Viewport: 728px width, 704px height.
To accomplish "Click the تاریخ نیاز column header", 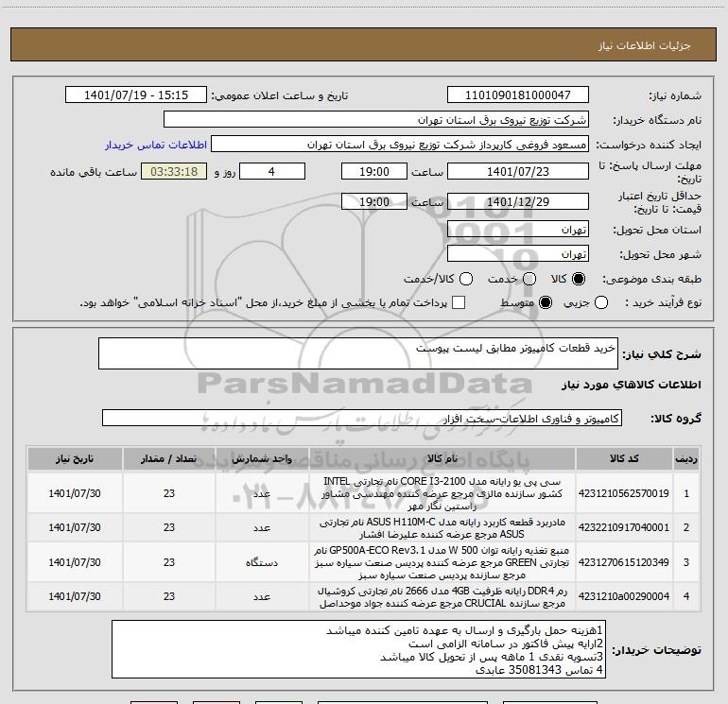I will tap(75, 458).
